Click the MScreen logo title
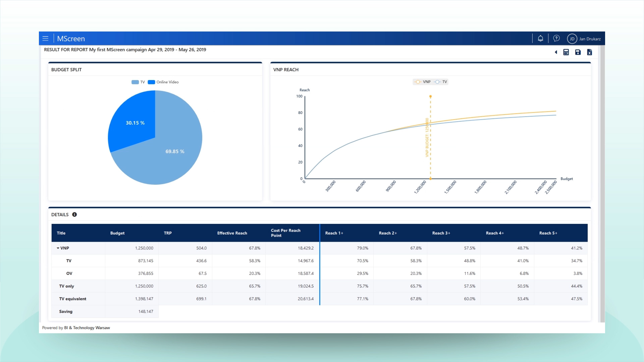Screen dimensions: 644x362 click(x=71, y=39)
